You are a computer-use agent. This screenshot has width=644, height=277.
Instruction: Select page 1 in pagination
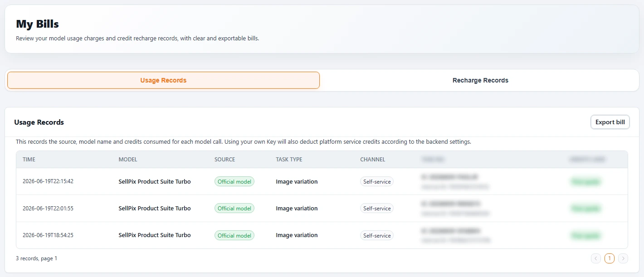coord(610,258)
